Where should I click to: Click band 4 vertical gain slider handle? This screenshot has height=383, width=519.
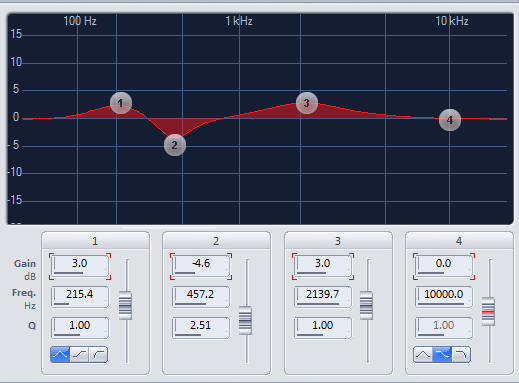click(488, 311)
